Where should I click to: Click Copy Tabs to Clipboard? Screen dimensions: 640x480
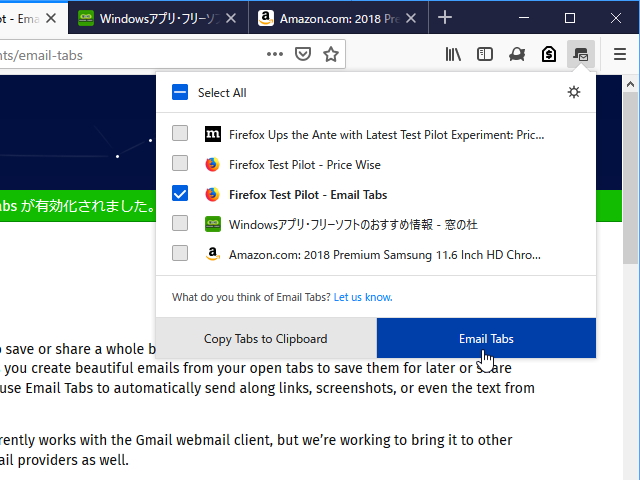click(x=266, y=338)
